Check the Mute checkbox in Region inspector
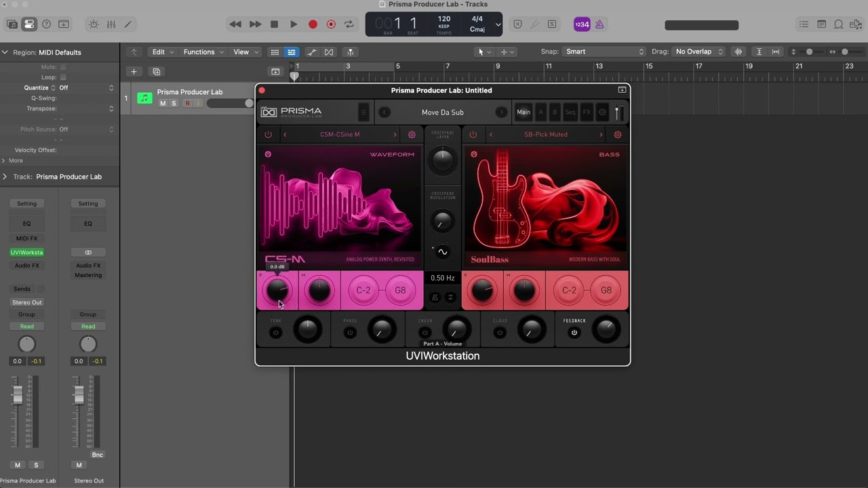The width and height of the screenshot is (868, 488). coord(63,67)
